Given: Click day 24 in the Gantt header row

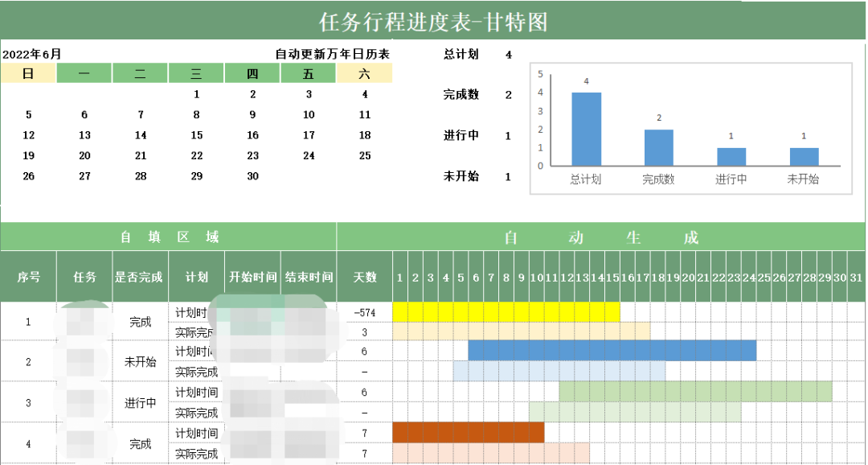Looking at the screenshot, I should (749, 277).
